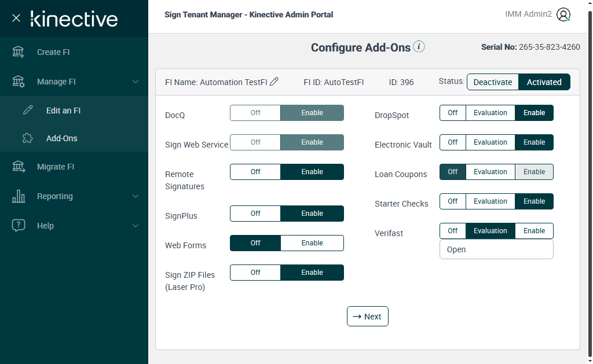Turn Remote Signatures Off

click(255, 172)
